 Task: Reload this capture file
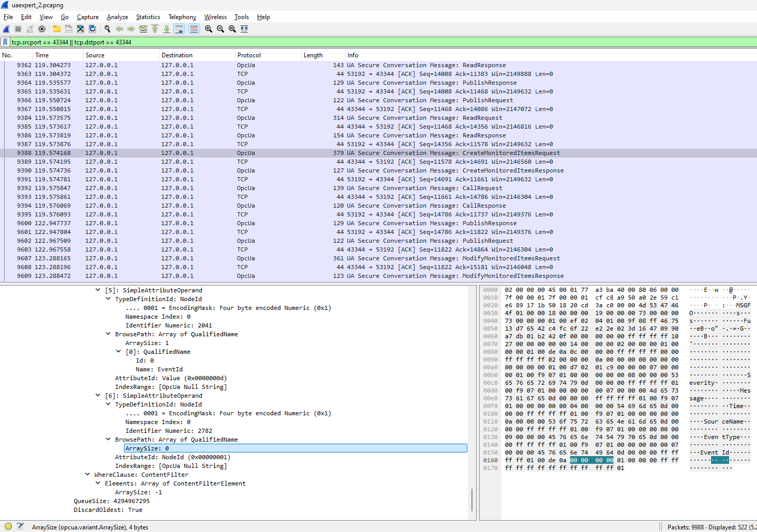point(92,29)
